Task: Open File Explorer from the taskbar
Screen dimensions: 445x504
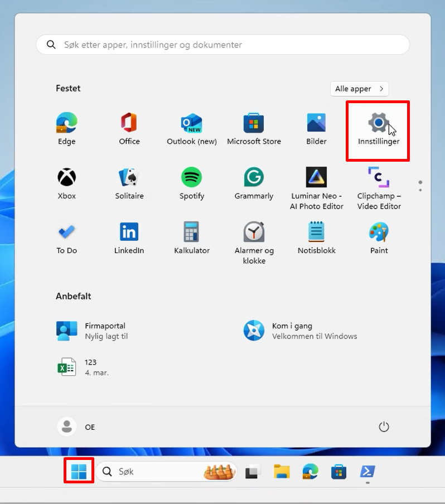Action: (x=282, y=472)
